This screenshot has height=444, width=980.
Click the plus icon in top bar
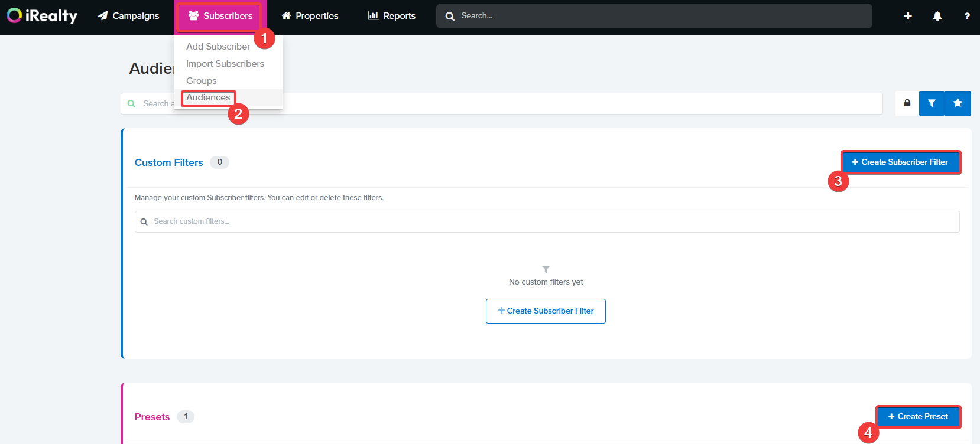[908, 16]
